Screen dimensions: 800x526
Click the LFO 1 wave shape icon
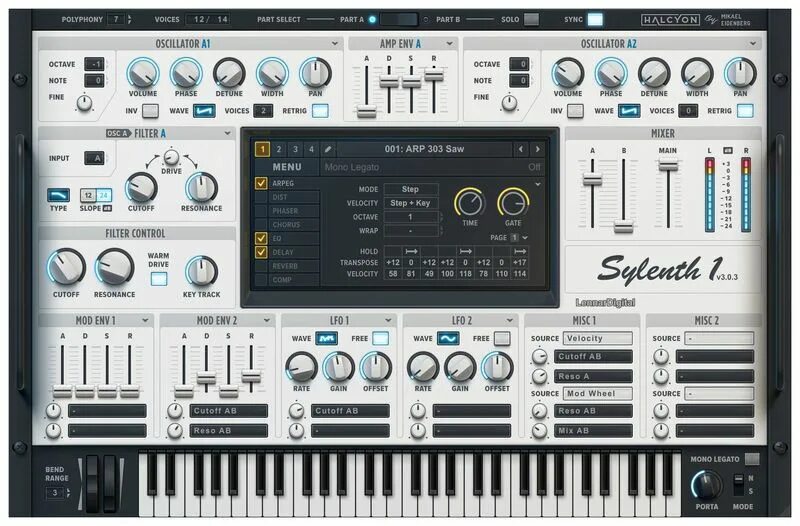[326, 338]
